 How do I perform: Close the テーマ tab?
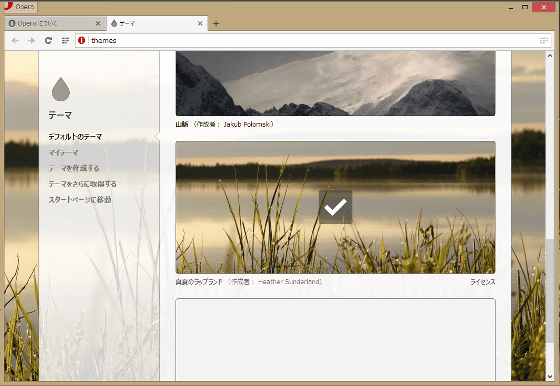pyautogui.click(x=200, y=23)
